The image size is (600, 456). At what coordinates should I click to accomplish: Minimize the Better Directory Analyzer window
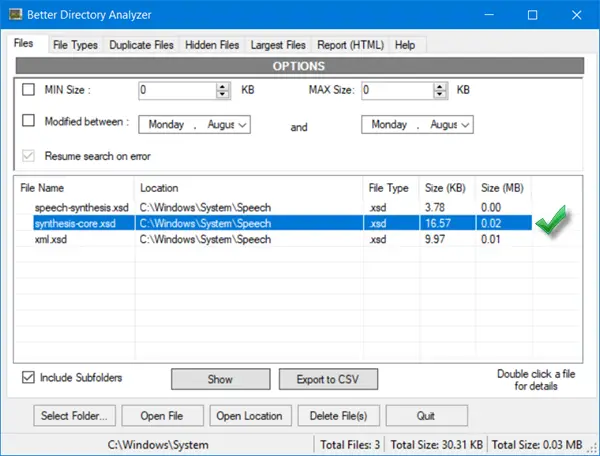[x=489, y=15]
